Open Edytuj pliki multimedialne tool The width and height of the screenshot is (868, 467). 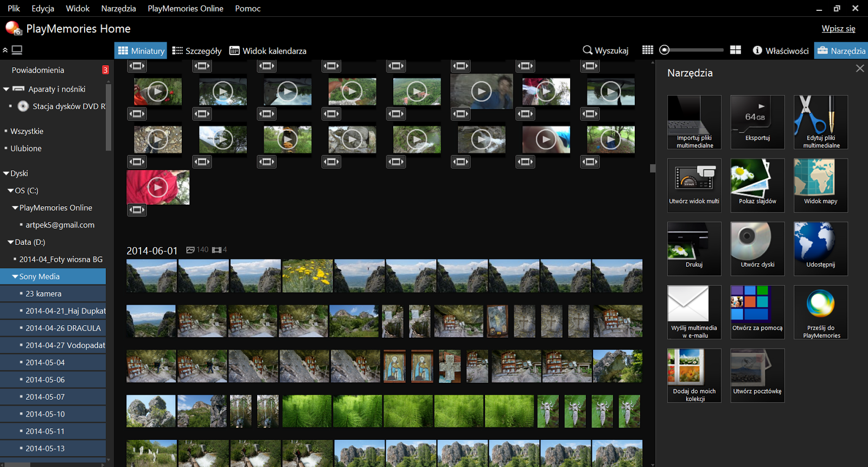[x=821, y=122]
